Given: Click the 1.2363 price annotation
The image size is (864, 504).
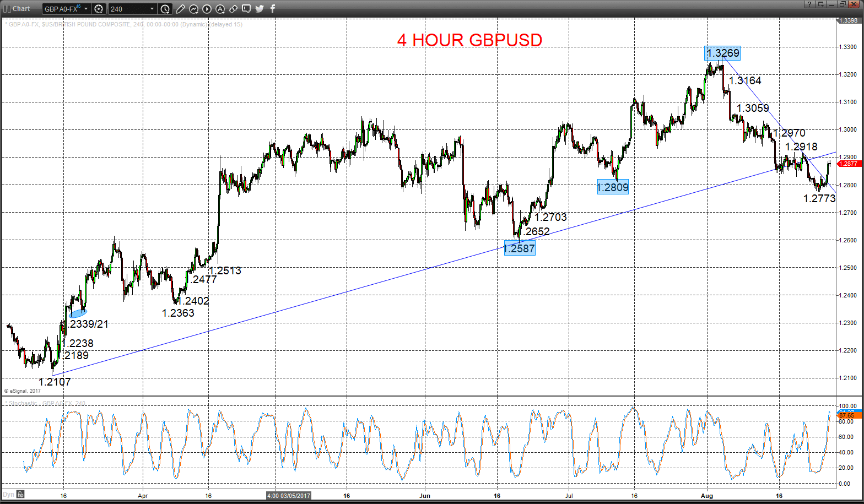Looking at the screenshot, I should click(178, 313).
